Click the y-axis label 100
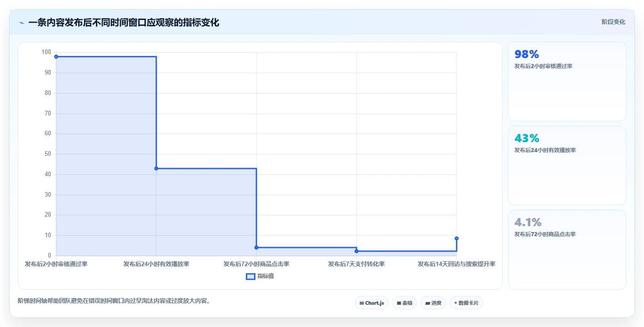The width and height of the screenshot is (644, 327). click(46, 52)
